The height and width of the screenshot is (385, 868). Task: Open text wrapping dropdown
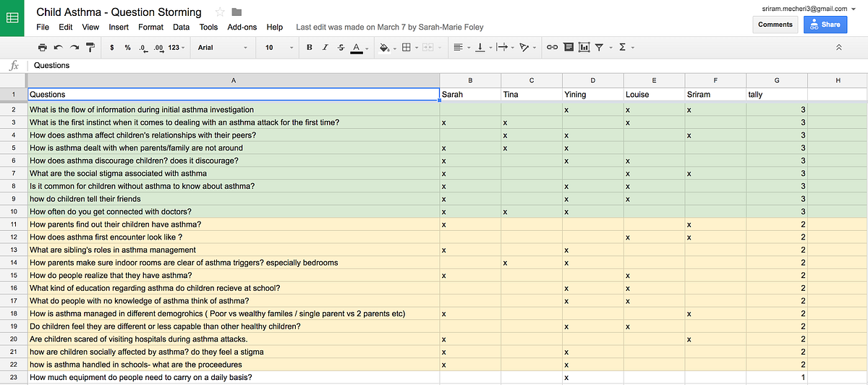503,47
